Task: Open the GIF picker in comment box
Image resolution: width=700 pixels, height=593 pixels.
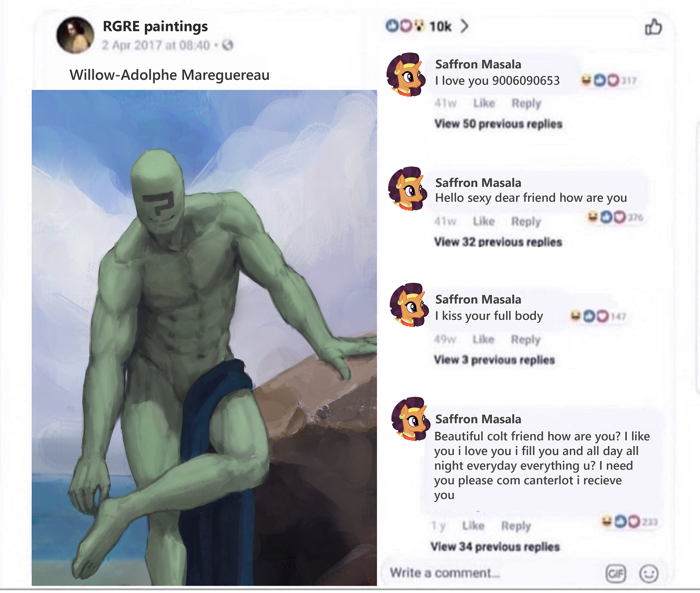Action: [x=615, y=573]
